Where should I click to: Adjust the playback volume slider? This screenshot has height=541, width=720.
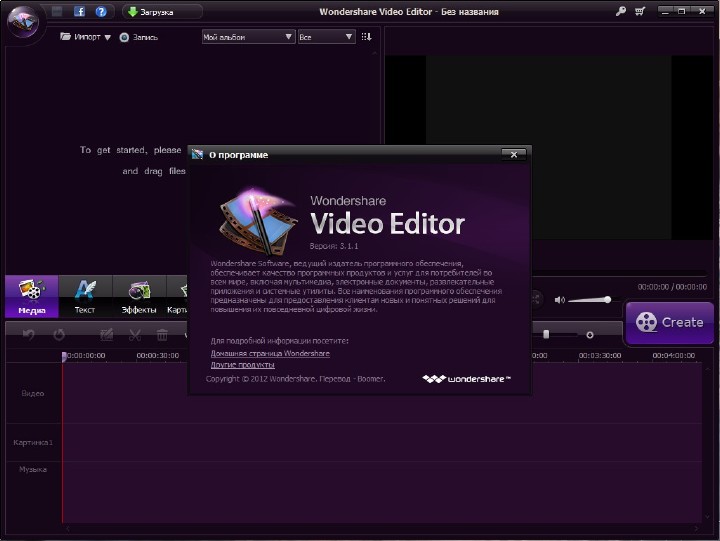[592, 300]
